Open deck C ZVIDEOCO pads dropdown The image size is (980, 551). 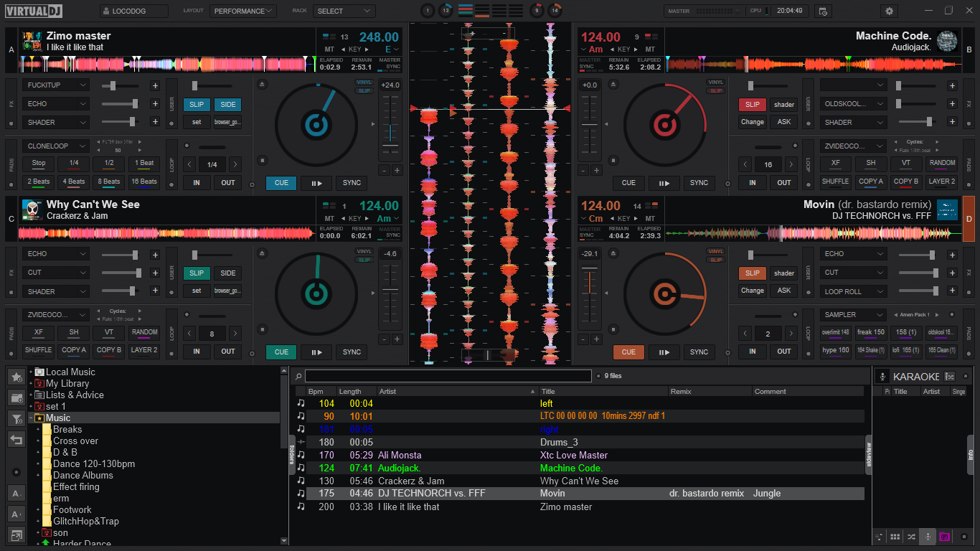pyautogui.click(x=55, y=314)
